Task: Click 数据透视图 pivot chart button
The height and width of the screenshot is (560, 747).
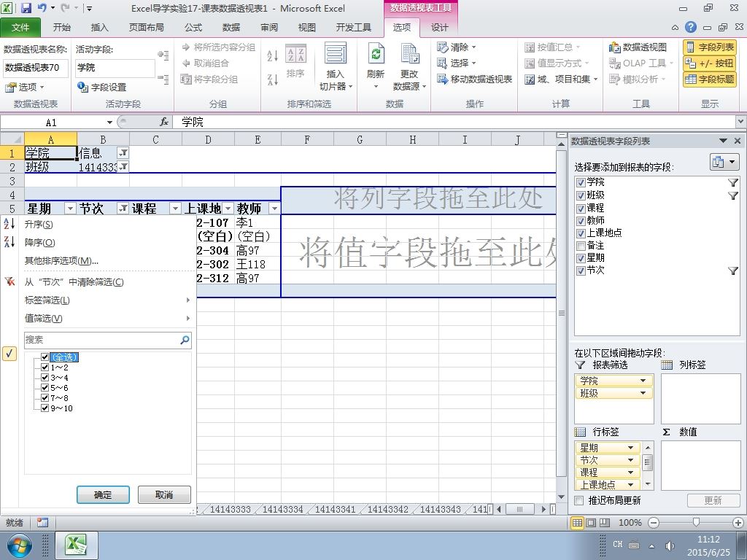Action: pos(638,47)
